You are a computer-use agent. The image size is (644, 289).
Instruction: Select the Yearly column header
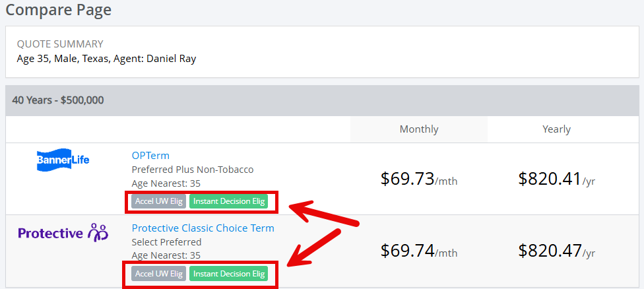556,129
